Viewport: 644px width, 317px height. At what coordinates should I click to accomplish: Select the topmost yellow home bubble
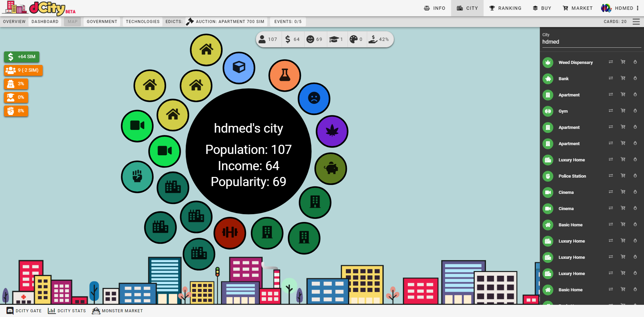coord(206,50)
